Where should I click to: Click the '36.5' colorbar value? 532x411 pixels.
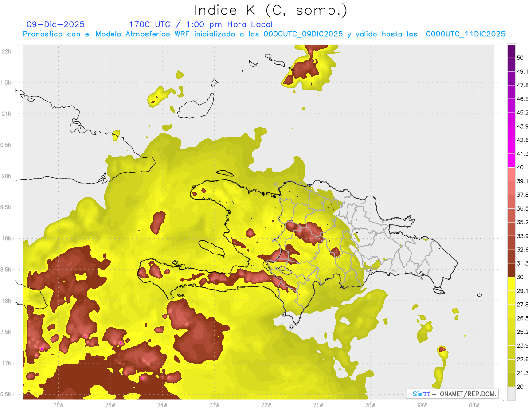pyautogui.click(x=522, y=208)
